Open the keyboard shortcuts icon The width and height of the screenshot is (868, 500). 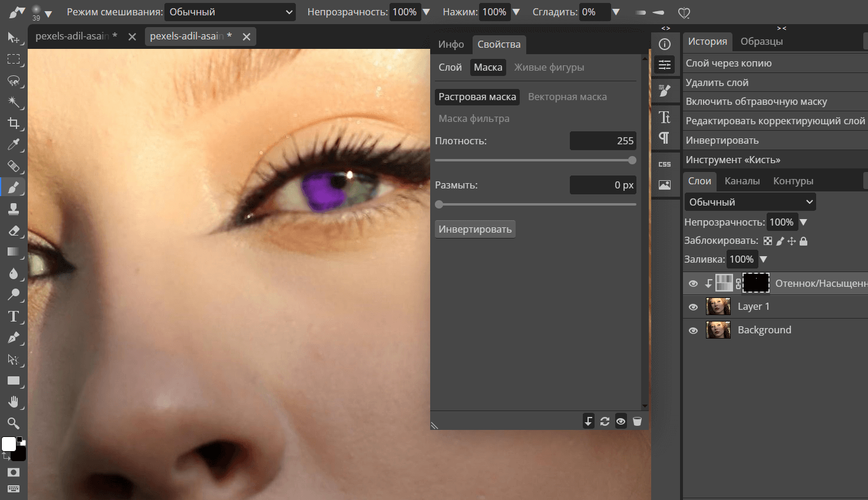click(x=13, y=489)
